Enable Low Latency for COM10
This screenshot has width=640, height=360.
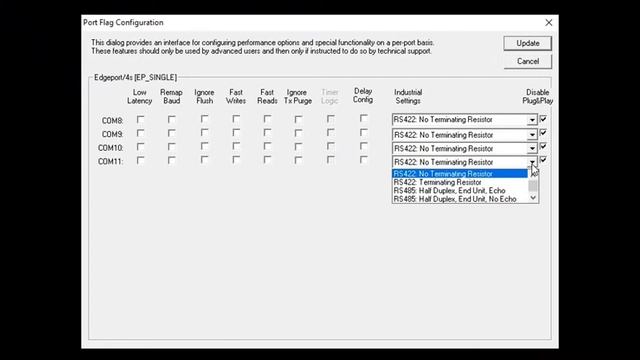pos(140,147)
